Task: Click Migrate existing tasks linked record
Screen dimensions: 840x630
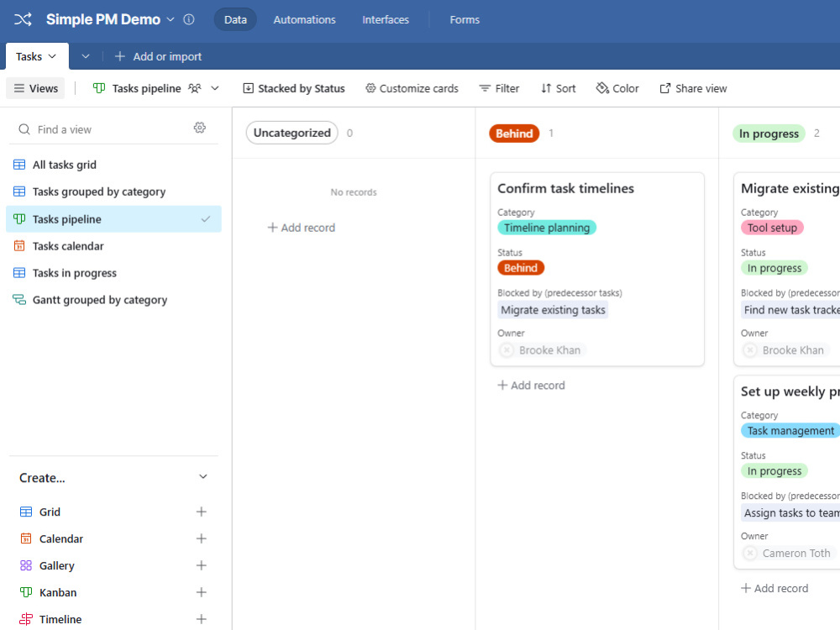Action: point(553,310)
